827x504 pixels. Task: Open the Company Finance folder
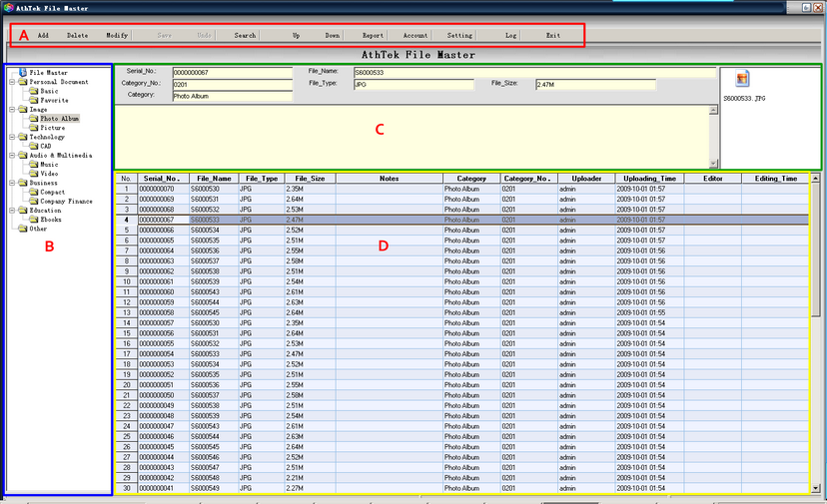[66, 201]
